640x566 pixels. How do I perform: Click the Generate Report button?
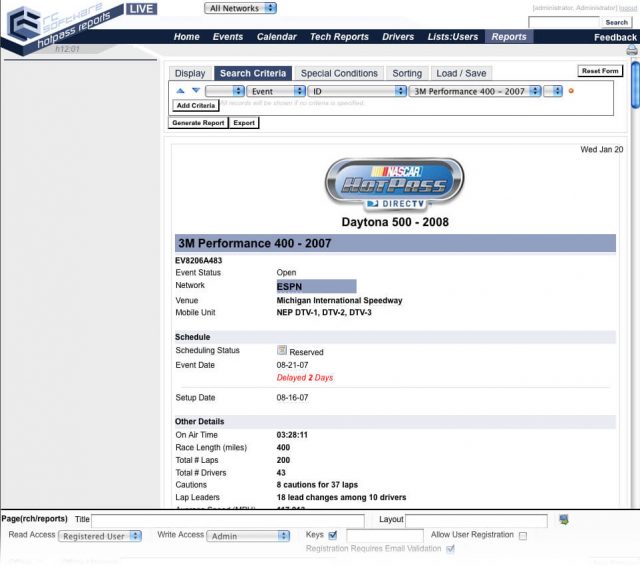pos(198,123)
